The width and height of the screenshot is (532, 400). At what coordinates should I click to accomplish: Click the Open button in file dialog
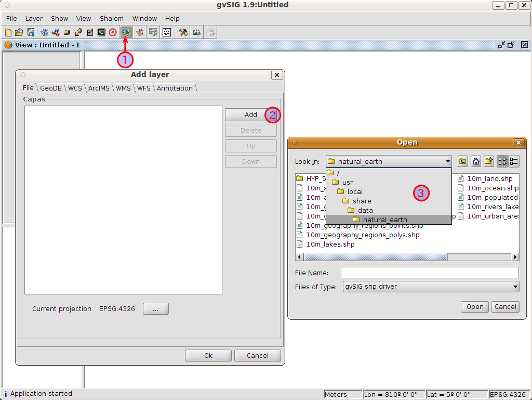point(475,307)
